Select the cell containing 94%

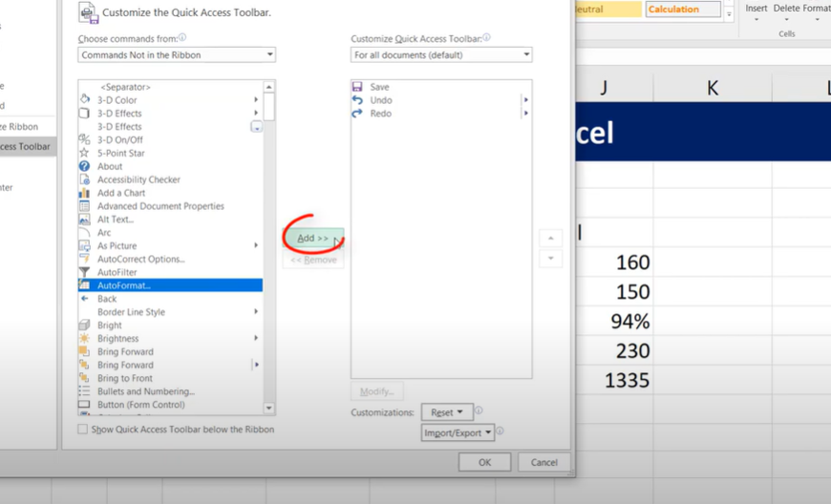coord(614,321)
